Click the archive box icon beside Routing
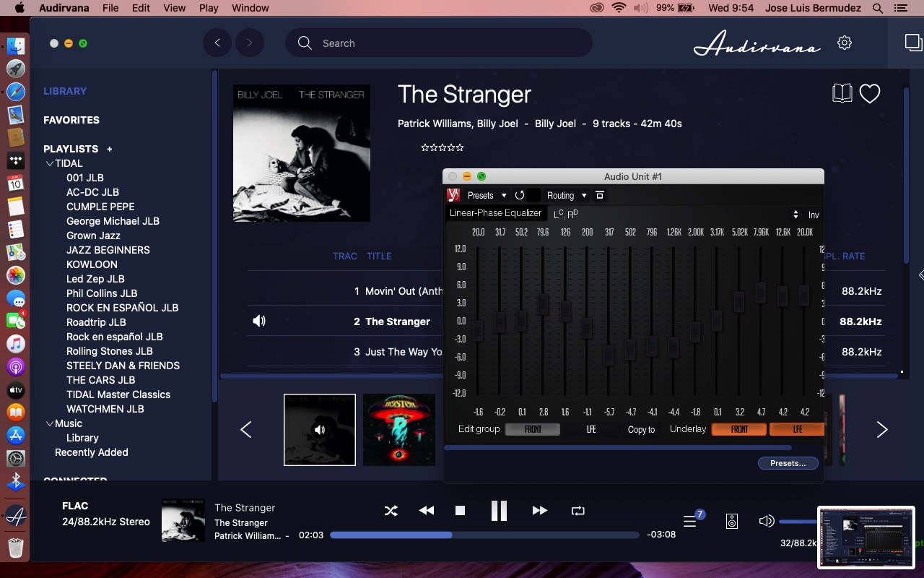Screen dimensions: 924x578 (x=599, y=195)
